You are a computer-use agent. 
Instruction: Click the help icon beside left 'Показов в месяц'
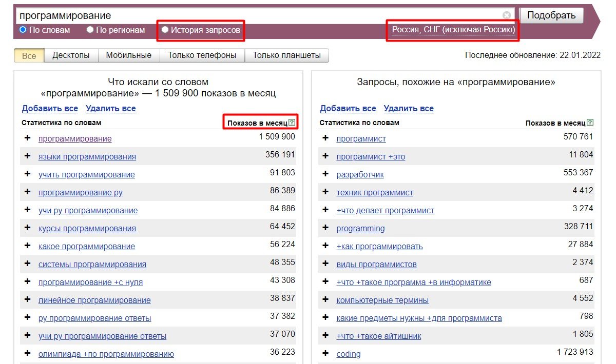(x=292, y=123)
